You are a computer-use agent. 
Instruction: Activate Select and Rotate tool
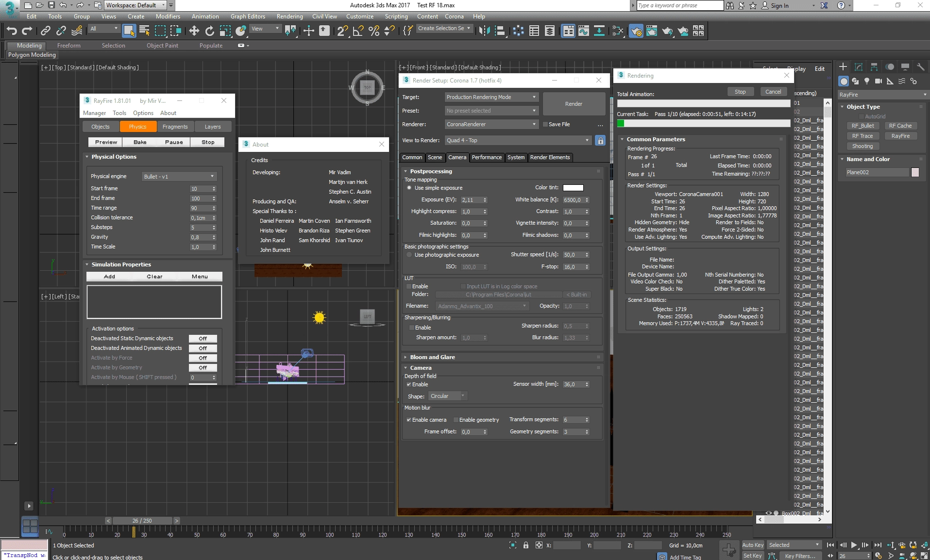point(210,31)
